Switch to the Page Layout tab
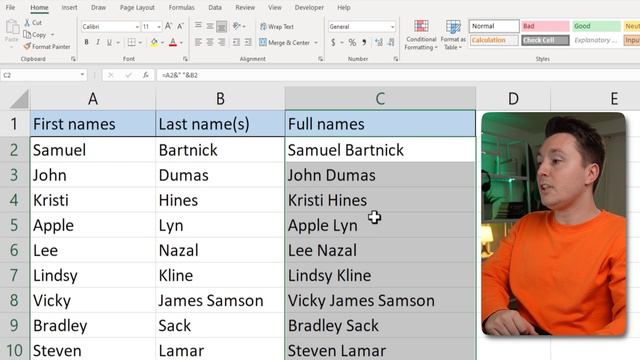640x360 pixels. pos(137,7)
